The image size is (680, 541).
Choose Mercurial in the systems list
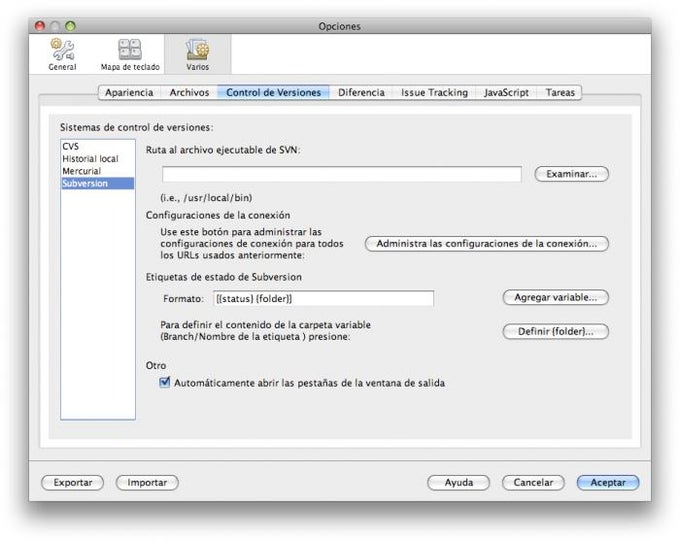click(x=98, y=171)
